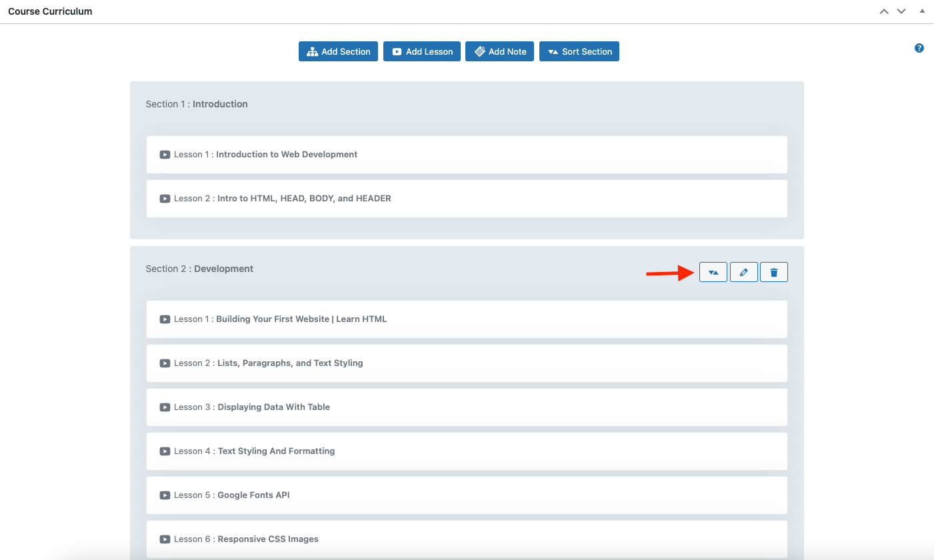Move Course Curriculum panel up with chevron
Image resolution: width=934 pixels, height=560 pixels.
(x=884, y=11)
